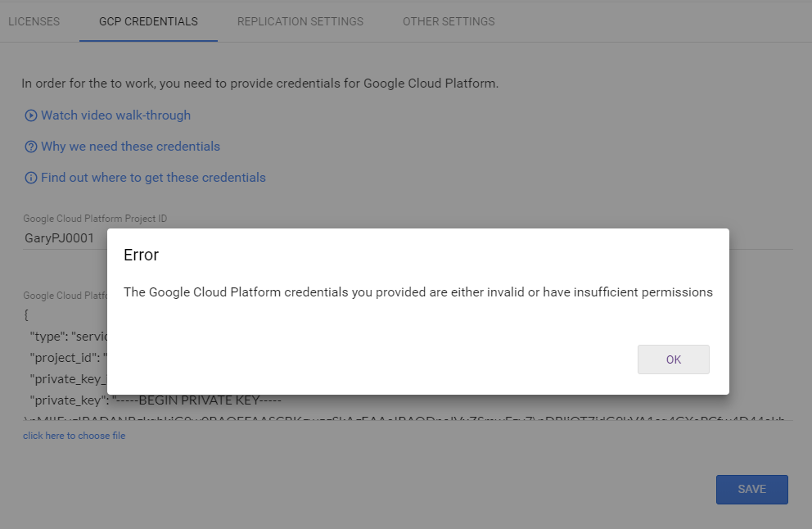The width and height of the screenshot is (812, 529).
Task: Click the invalid credentials error message text
Action: (x=417, y=292)
